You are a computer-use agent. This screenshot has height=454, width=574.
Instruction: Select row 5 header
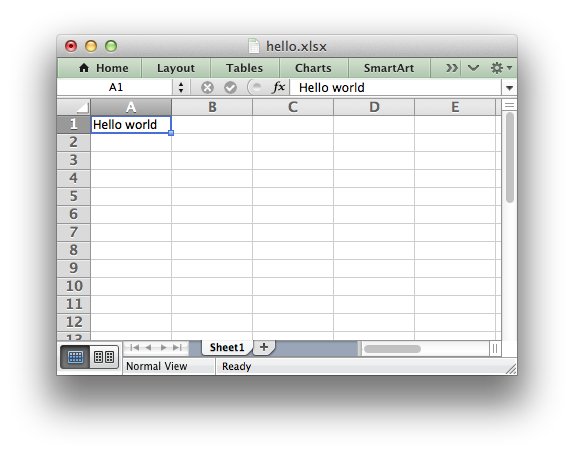pyautogui.click(x=74, y=196)
